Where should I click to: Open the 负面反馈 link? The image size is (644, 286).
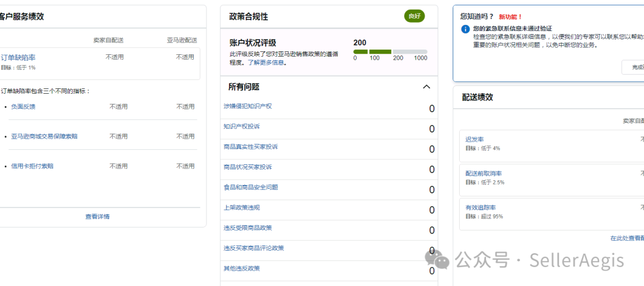tap(23, 107)
